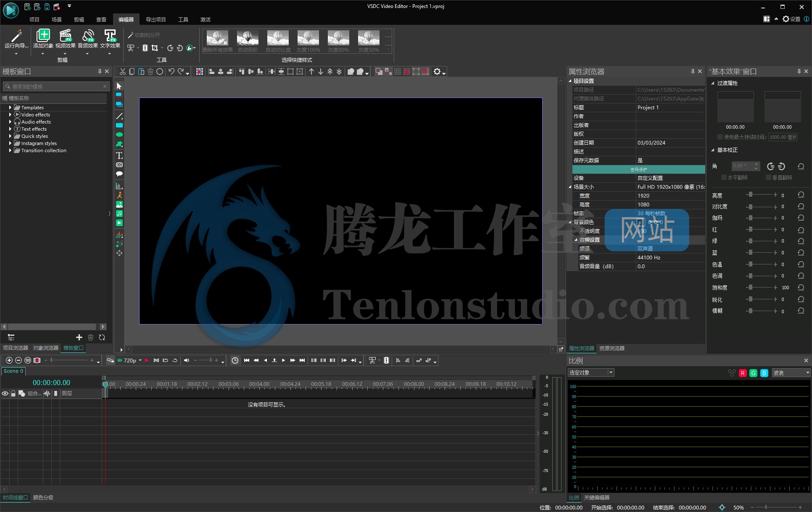Add a chart object using the chart tool
The image size is (812, 512).
(x=119, y=185)
